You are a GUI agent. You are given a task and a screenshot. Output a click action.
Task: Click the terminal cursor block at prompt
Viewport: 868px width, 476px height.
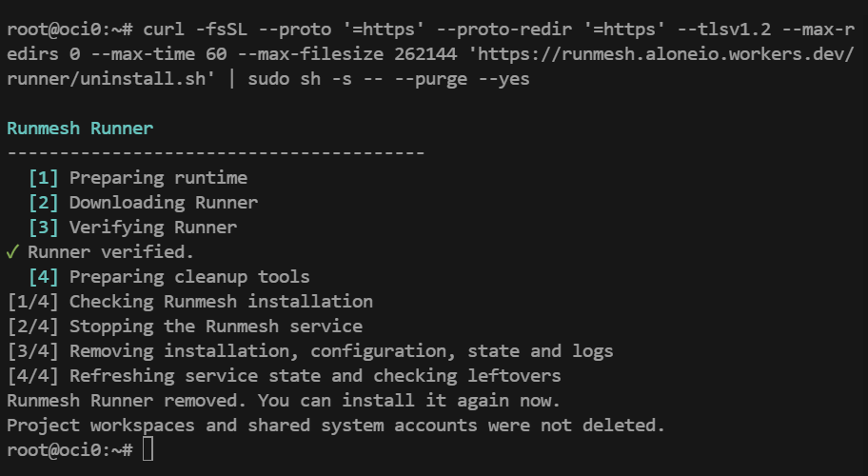click(x=148, y=449)
